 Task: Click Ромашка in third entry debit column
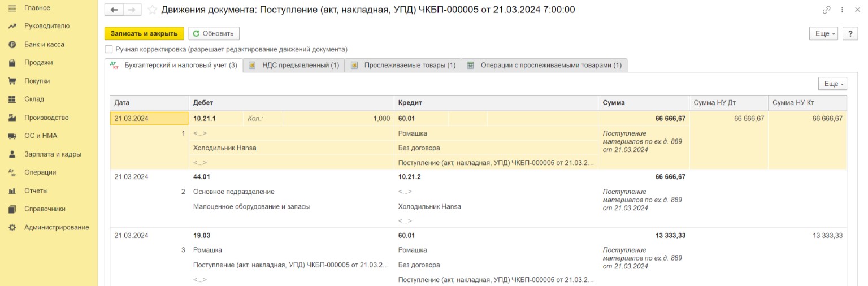tap(207, 250)
